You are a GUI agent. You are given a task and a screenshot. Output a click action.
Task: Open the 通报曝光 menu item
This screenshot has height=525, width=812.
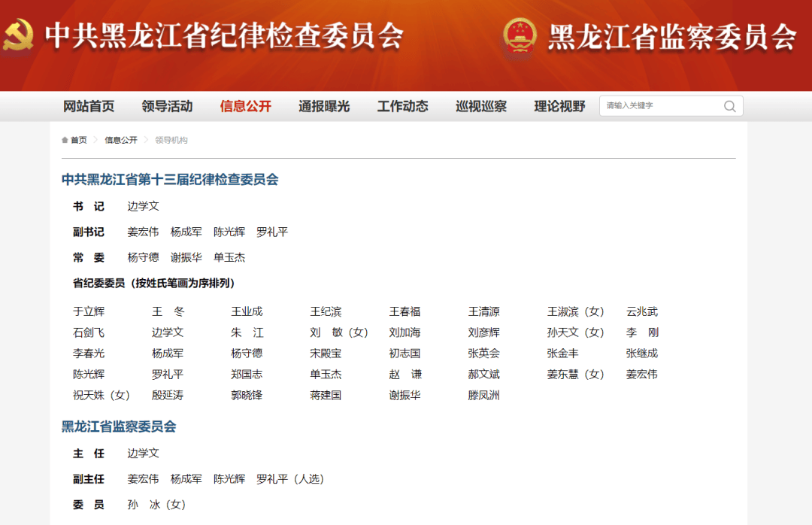click(323, 106)
